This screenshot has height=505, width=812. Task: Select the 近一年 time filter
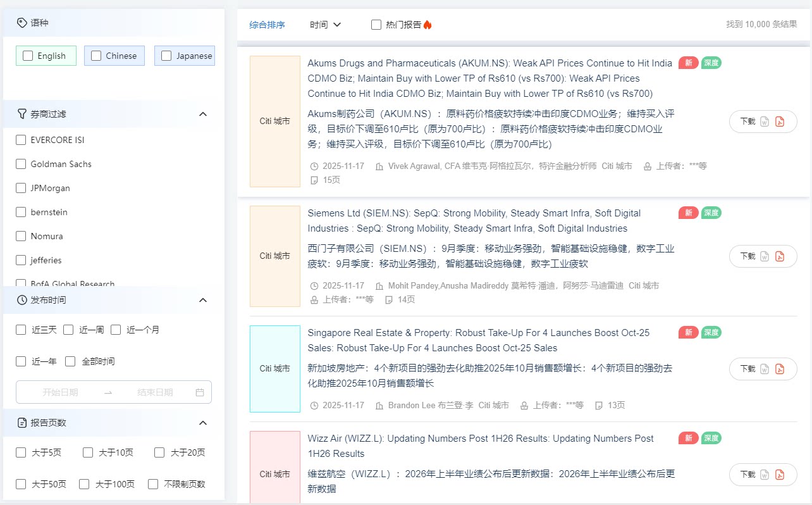[x=21, y=361]
